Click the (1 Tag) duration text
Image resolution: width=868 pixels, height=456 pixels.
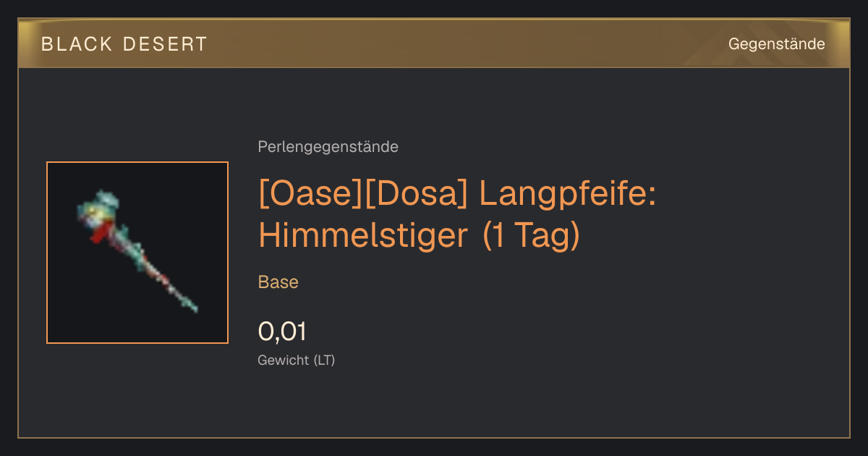[x=531, y=236]
